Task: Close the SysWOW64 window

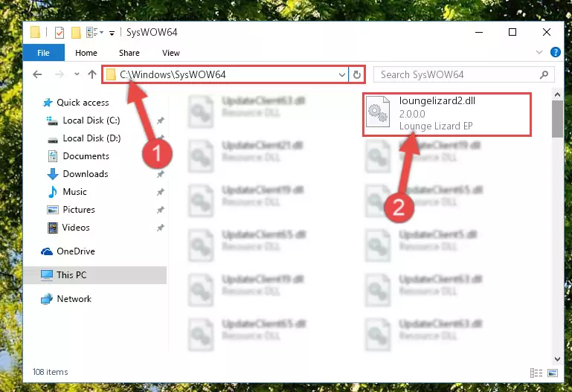Action: pos(547,33)
